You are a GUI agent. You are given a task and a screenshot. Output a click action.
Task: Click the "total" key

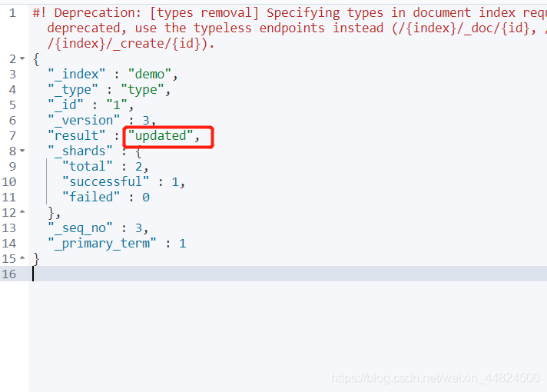tap(88, 166)
